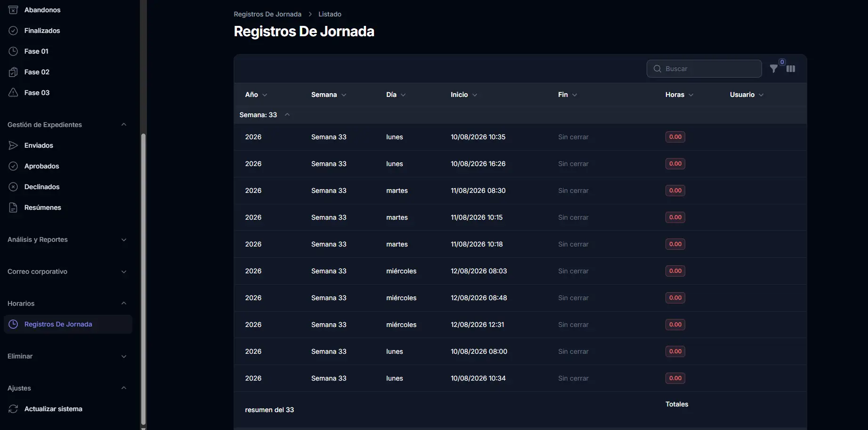Open the row starting 10/08/2026 10:35

point(520,137)
